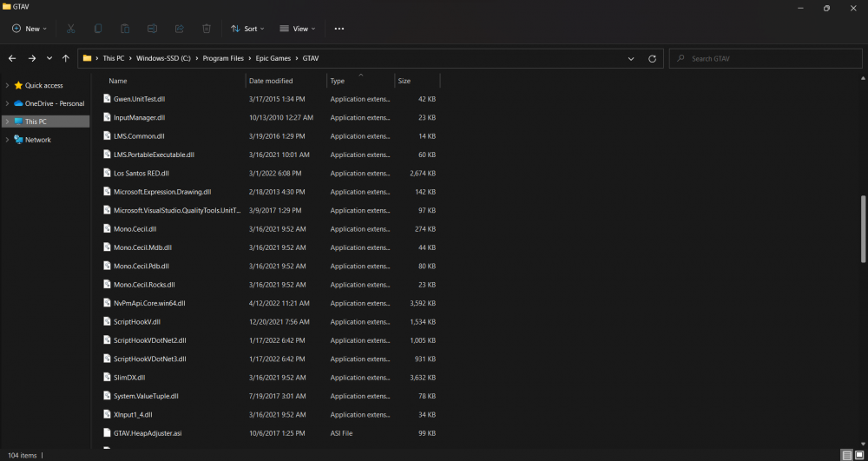
Task: Open the View dropdown menu
Action: (x=298, y=29)
